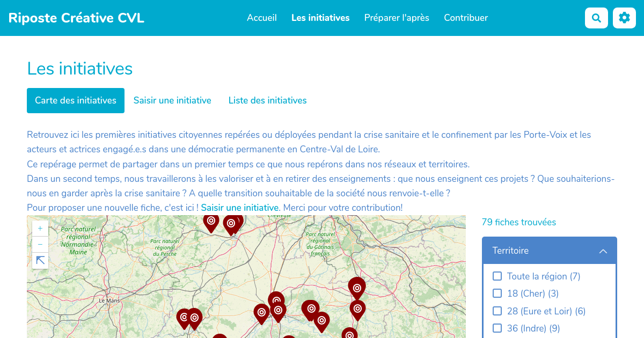Open the search magnifier button
Image resolution: width=644 pixels, height=338 pixels.
tap(596, 18)
